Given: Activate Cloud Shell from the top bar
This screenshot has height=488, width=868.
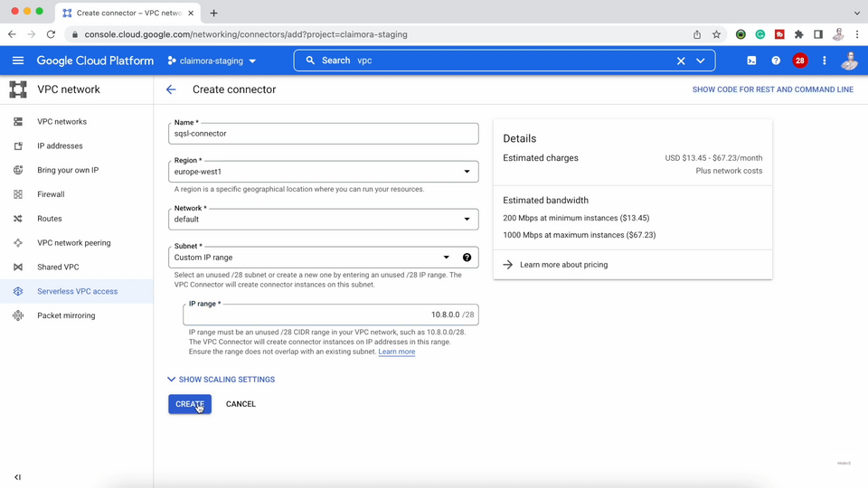Looking at the screenshot, I should point(751,61).
